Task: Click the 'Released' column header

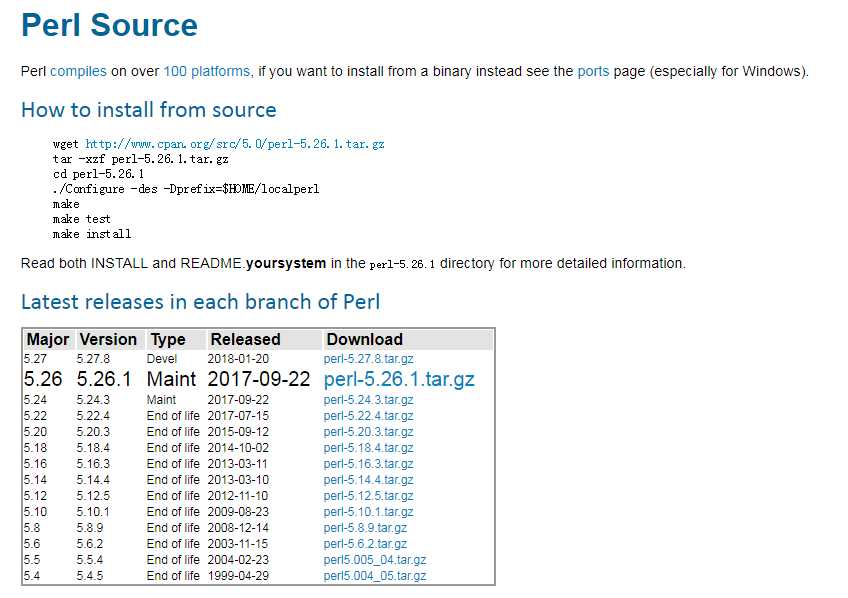Action: pos(245,340)
